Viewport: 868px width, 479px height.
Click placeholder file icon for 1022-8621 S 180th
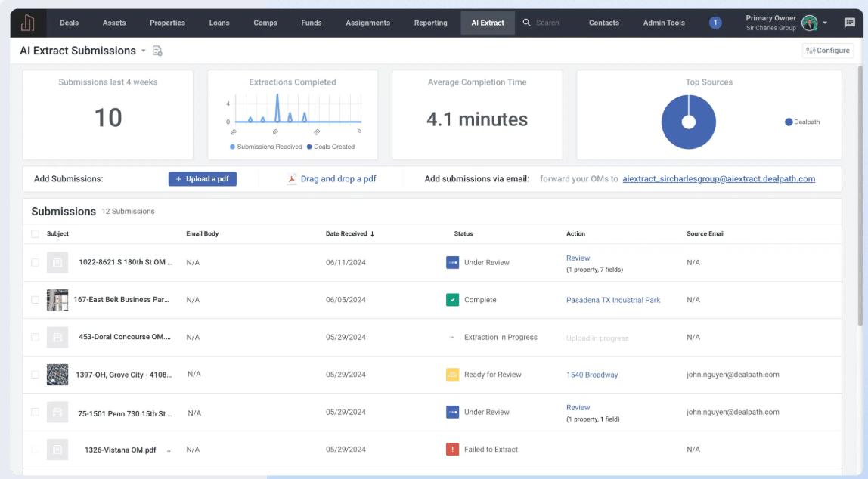click(57, 262)
